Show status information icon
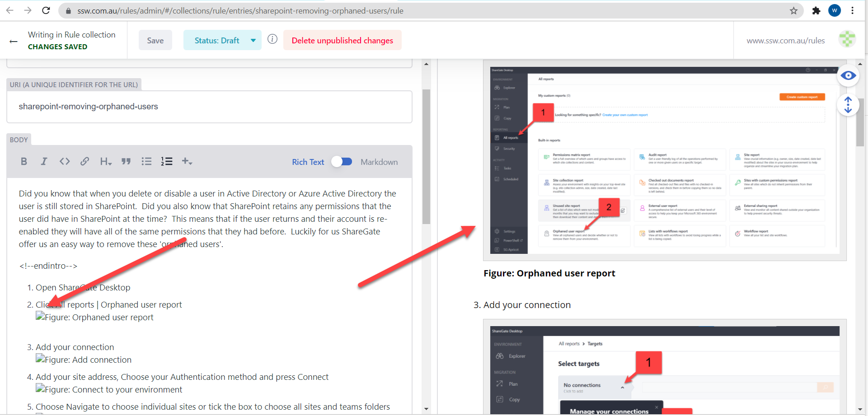Screen dimensions: 868x416 tap(272, 39)
